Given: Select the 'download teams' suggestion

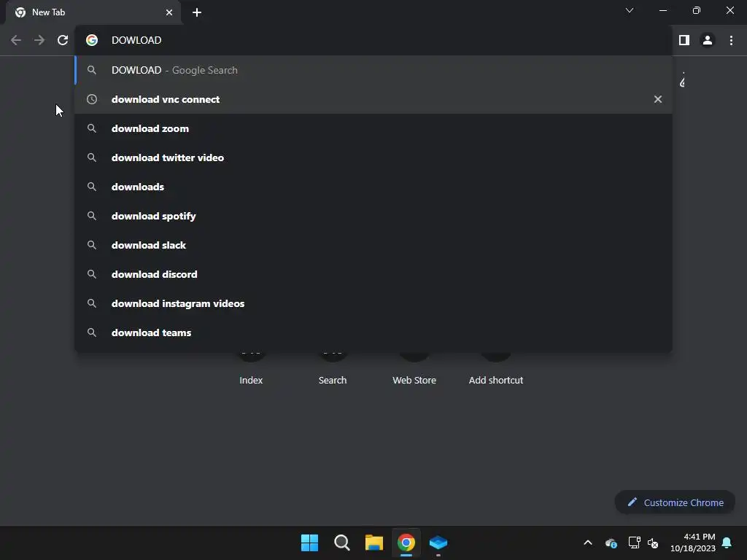Looking at the screenshot, I should tap(373, 332).
